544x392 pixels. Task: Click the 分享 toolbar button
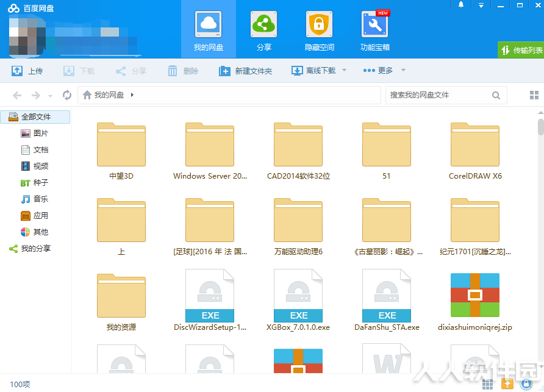coord(131,71)
